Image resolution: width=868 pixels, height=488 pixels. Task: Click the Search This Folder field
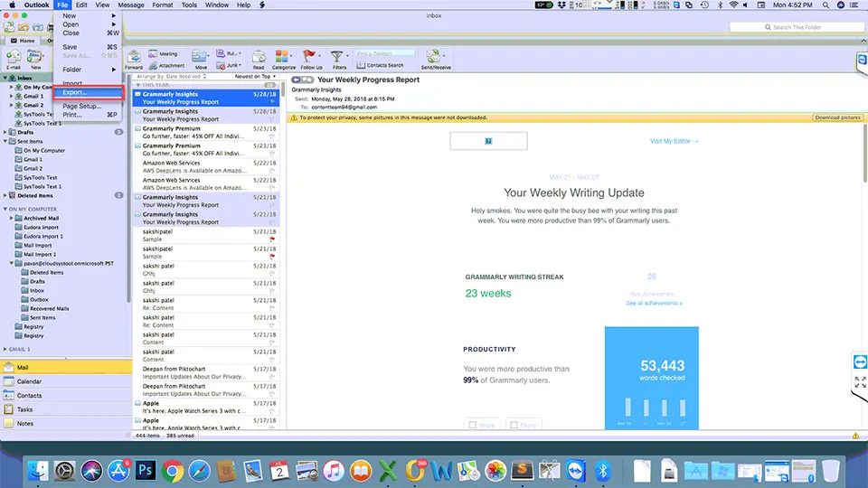point(797,27)
